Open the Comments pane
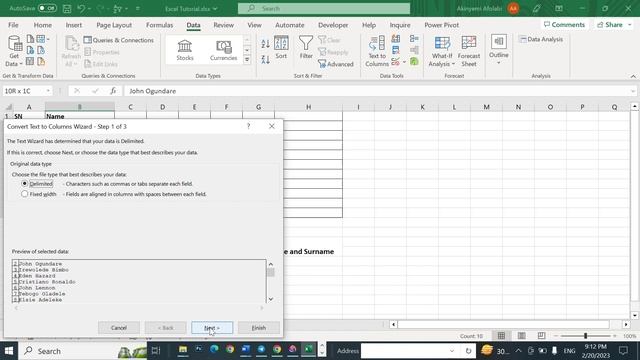The width and height of the screenshot is (640, 360). [564, 25]
